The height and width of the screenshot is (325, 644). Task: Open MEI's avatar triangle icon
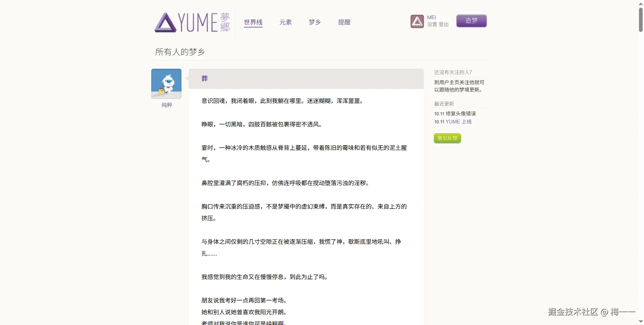[417, 21]
